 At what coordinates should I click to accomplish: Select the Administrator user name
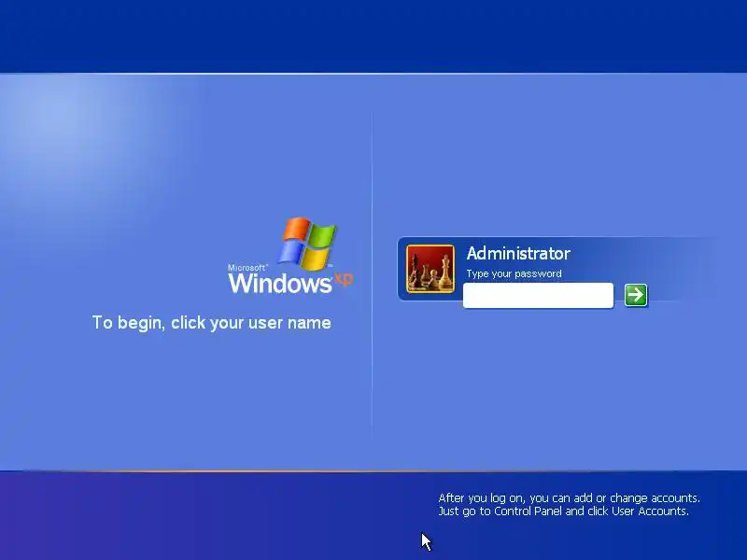[518, 253]
